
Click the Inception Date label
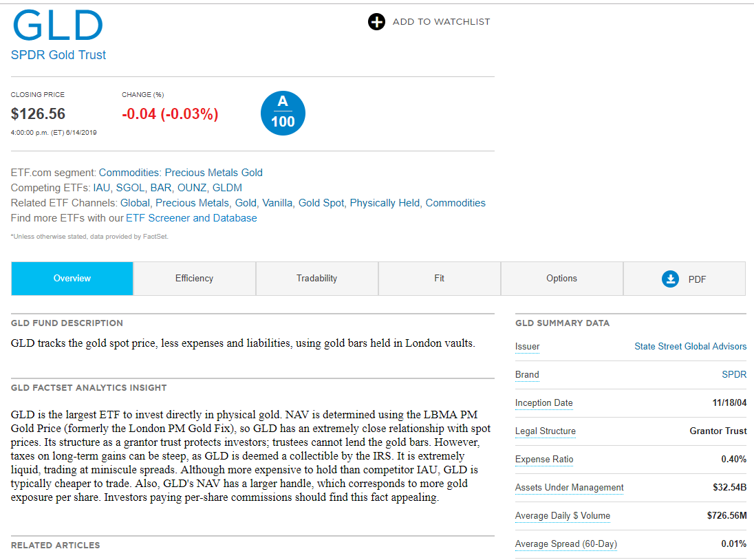click(544, 403)
